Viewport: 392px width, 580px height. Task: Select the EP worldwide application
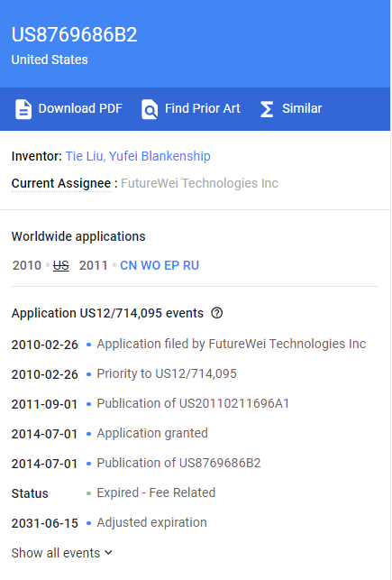171,265
